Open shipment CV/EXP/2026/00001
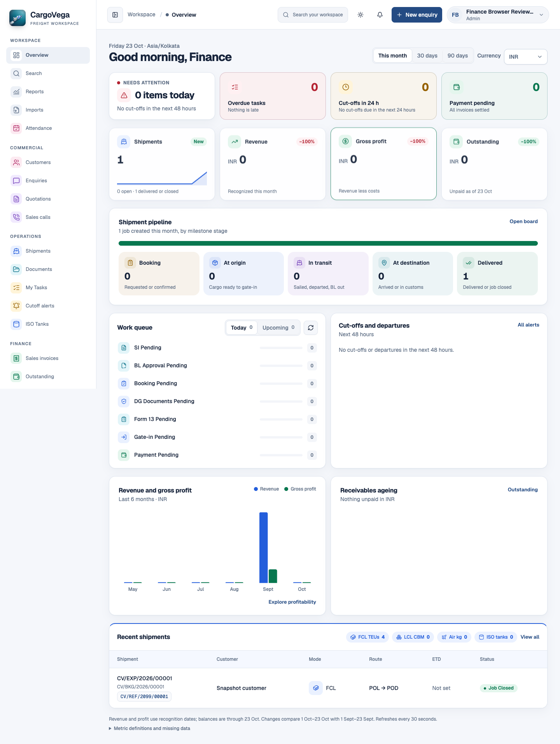Viewport: 560px width, 744px height. tap(145, 678)
